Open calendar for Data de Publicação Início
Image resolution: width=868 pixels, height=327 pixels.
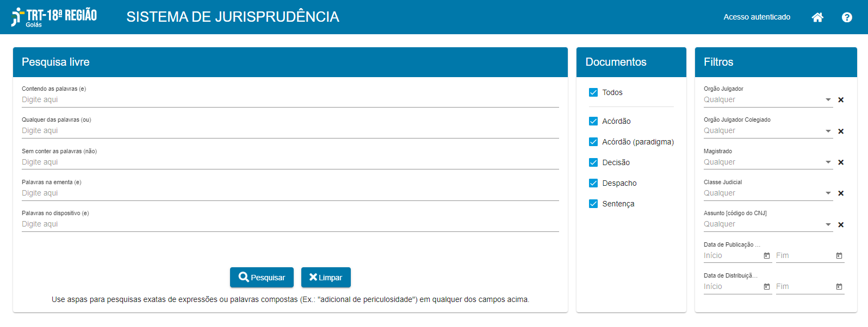[x=767, y=256]
